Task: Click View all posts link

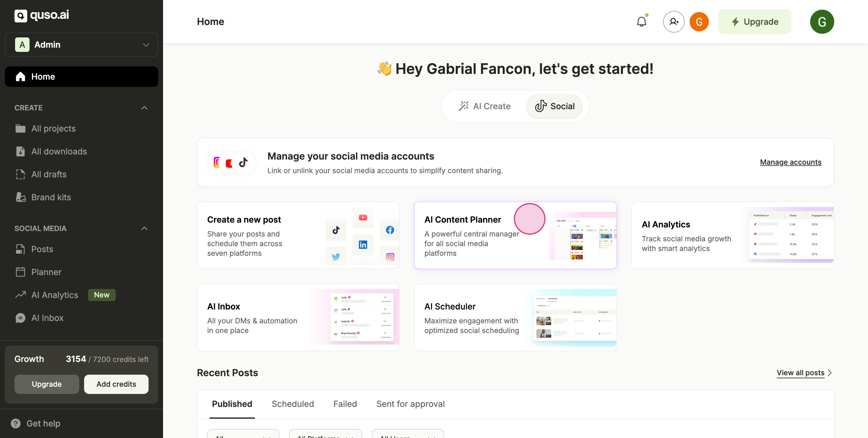Action: [x=800, y=373]
